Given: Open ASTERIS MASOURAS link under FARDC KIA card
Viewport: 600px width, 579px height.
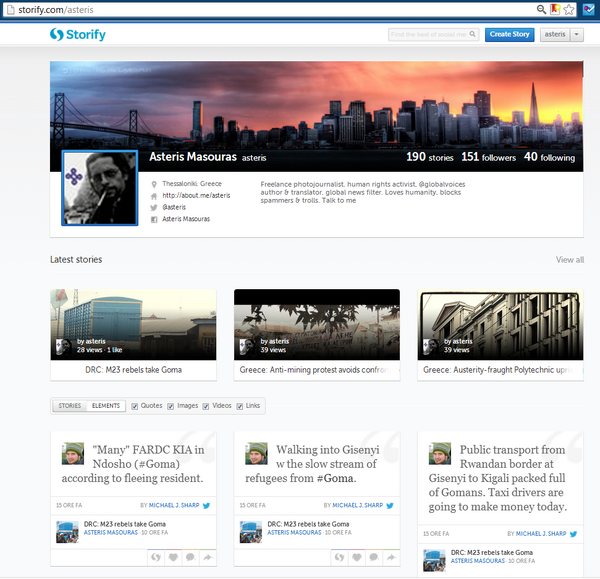Looking at the screenshot, I should [111, 533].
